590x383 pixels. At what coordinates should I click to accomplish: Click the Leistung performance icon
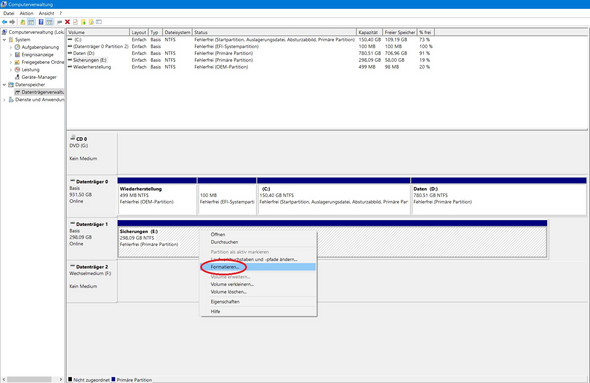(x=17, y=70)
